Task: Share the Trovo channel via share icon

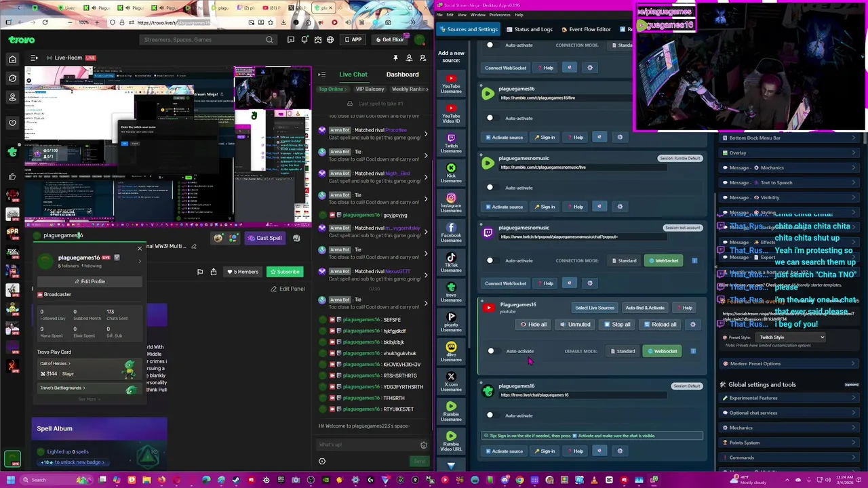Action: coord(214,272)
